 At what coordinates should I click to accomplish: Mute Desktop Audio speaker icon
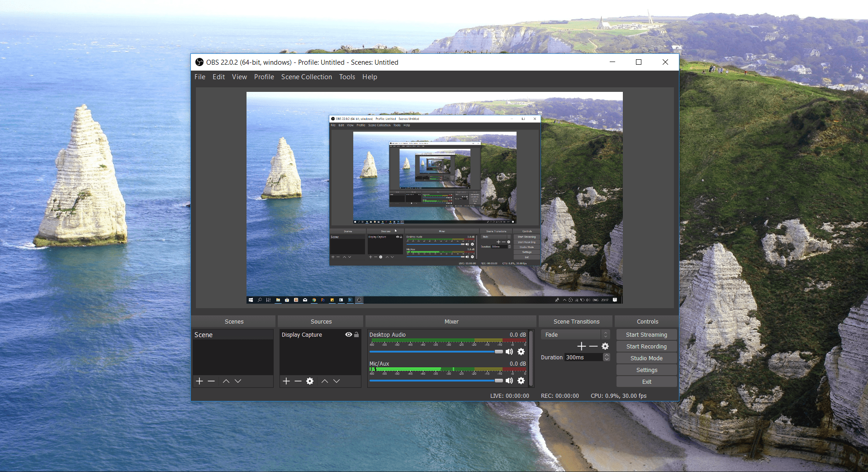(509, 352)
